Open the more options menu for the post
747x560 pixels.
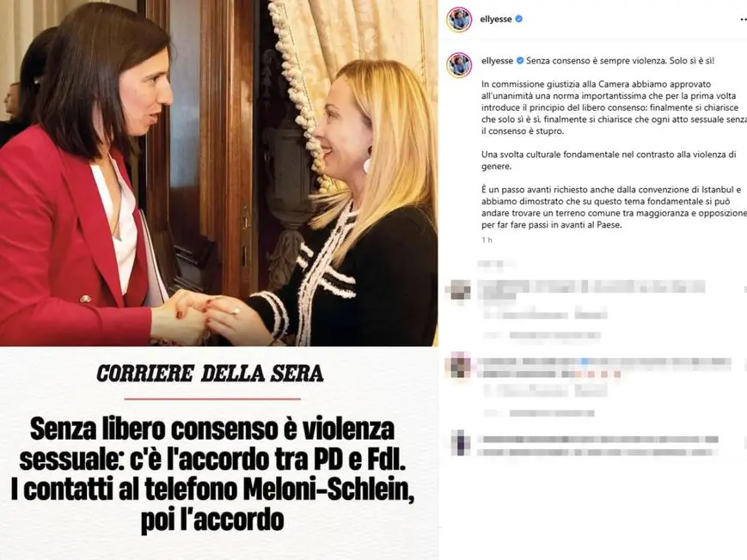744,20
